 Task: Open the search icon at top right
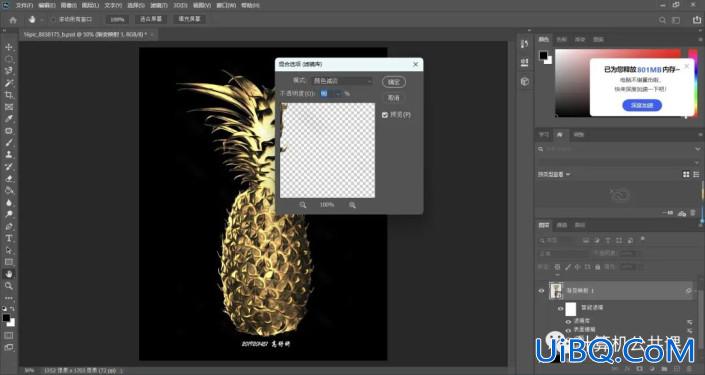pos(662,20)
